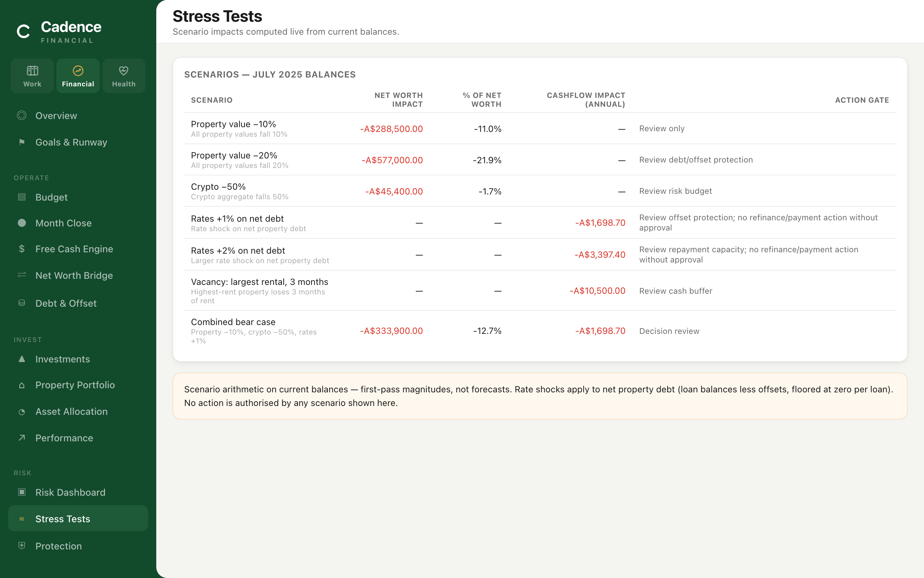
Task: Click the Goals & Runway flag icon
Action: tap(22, 142)
